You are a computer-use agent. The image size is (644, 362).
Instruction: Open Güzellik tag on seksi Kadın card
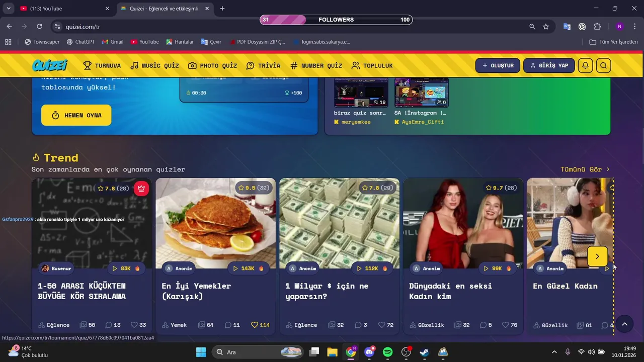427,325
